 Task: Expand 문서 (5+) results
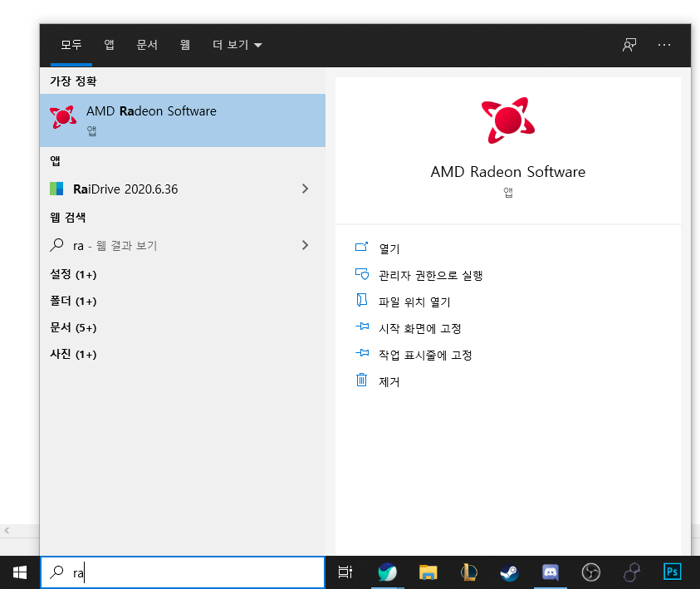[x=73, y=328]
